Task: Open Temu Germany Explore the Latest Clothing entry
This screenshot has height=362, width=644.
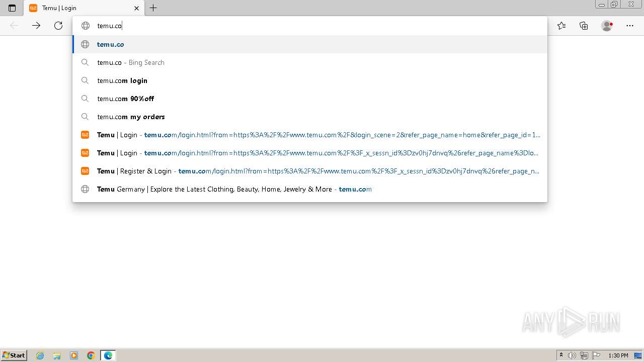Action: pos(309,189)
